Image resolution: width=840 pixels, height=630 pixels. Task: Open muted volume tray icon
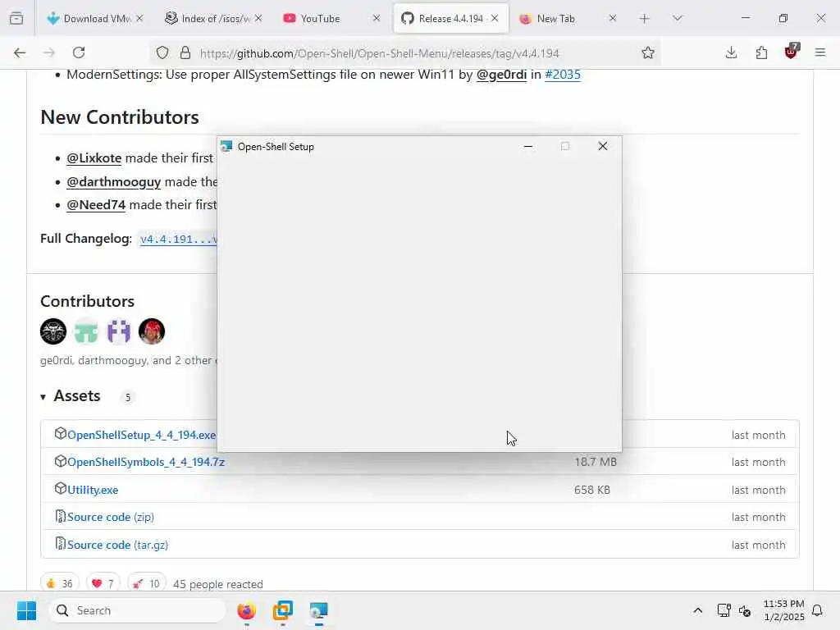click(745, 610)
